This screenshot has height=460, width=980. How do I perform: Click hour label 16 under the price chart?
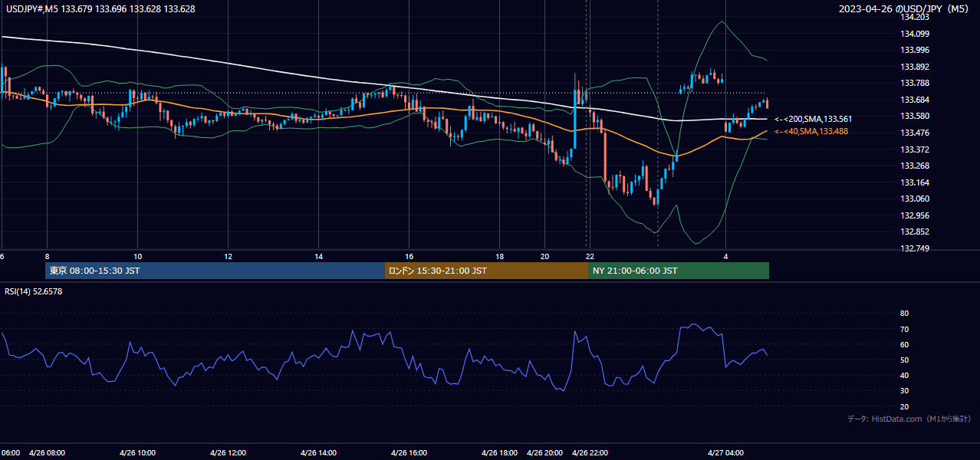[409, 256]
